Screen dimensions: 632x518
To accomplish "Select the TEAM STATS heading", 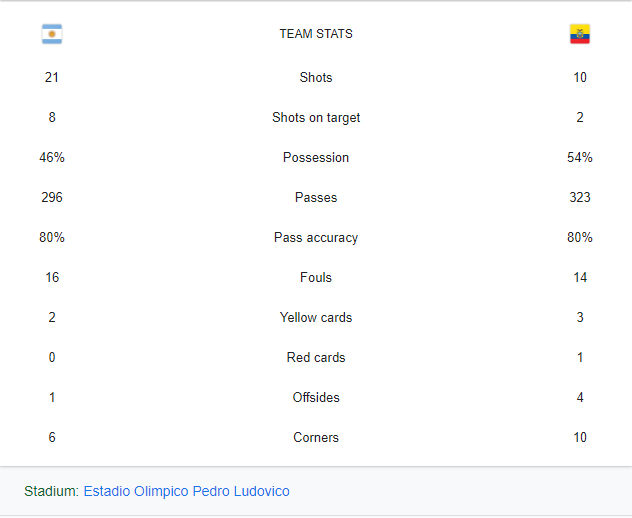I will pyautogui.click(x=316, y=34).
